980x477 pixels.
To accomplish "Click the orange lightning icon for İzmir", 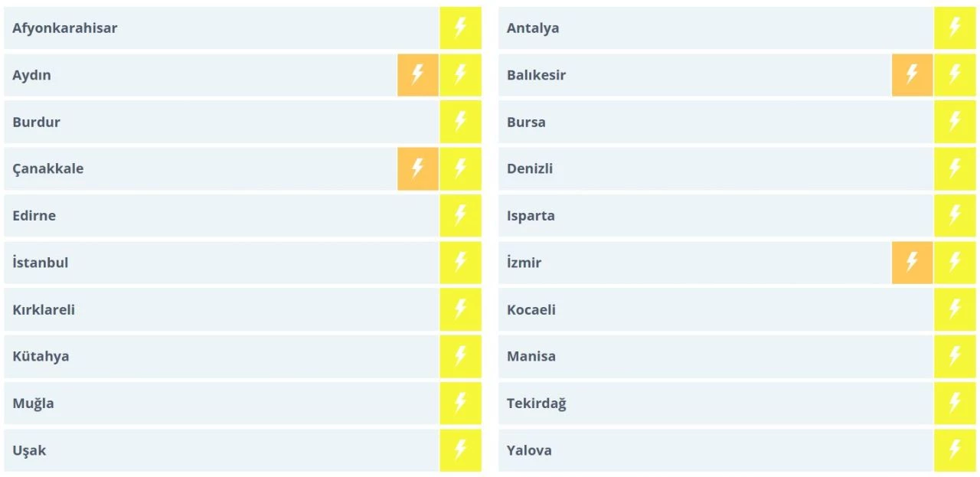I will 912,263.
